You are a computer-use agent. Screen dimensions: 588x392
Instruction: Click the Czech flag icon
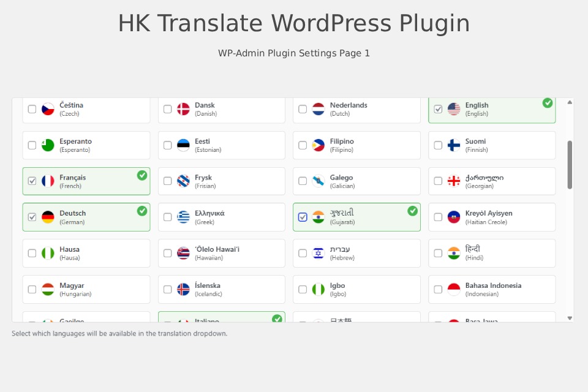tap(48, 109)
